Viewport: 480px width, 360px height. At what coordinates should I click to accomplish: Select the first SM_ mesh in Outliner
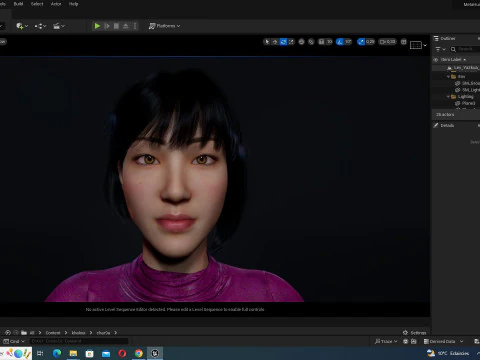(467, 83)
